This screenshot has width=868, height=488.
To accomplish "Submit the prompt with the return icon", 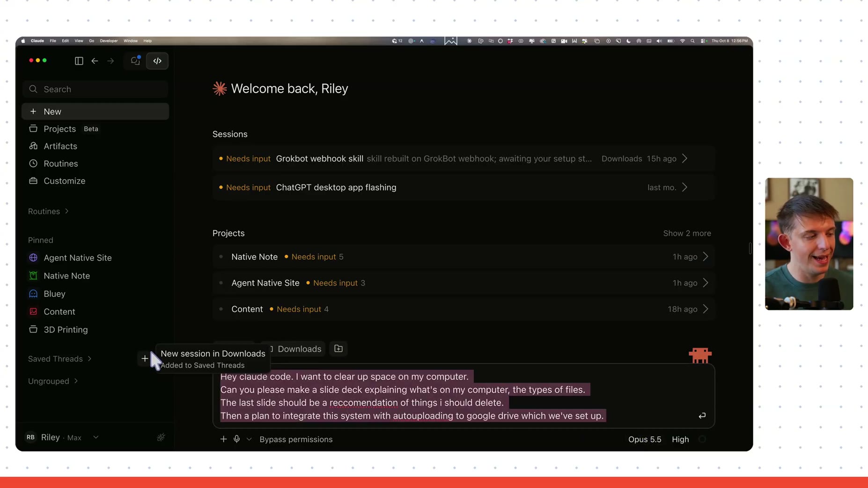I will (x=702, y=416).
